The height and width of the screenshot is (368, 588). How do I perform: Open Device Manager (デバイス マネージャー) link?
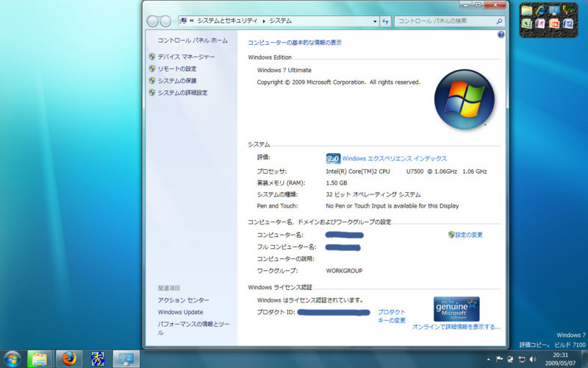(186, 57)
